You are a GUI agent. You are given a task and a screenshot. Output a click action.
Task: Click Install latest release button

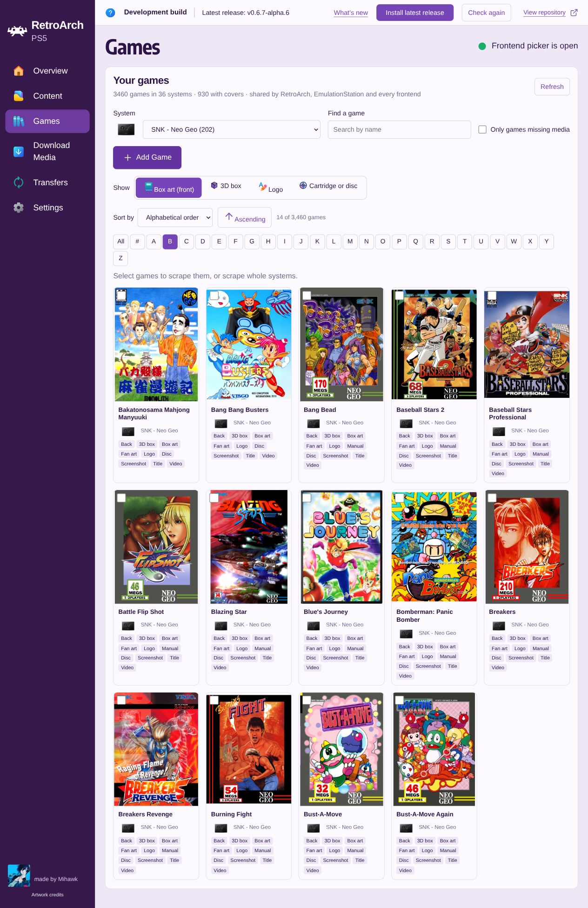(x=415, y=13)
